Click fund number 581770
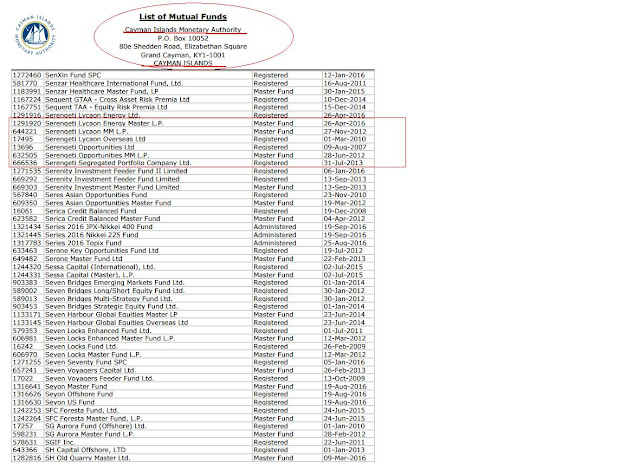 [x=25, y=83]
